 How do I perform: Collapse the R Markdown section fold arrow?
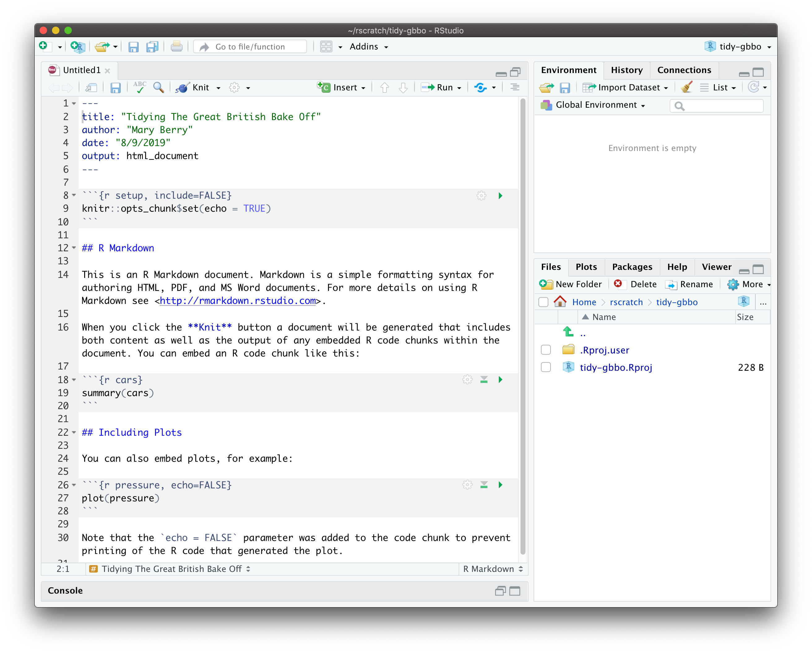point(74,248)
